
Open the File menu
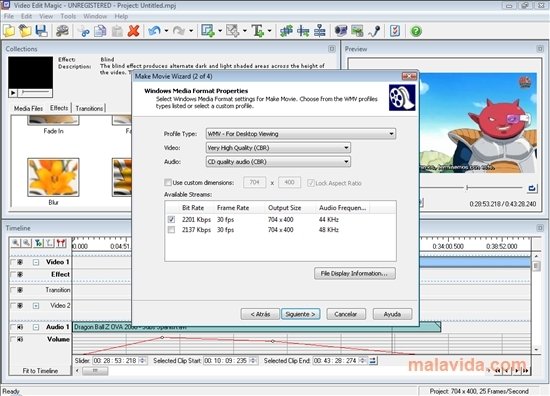pyautogui.click(x=9, y=16)
